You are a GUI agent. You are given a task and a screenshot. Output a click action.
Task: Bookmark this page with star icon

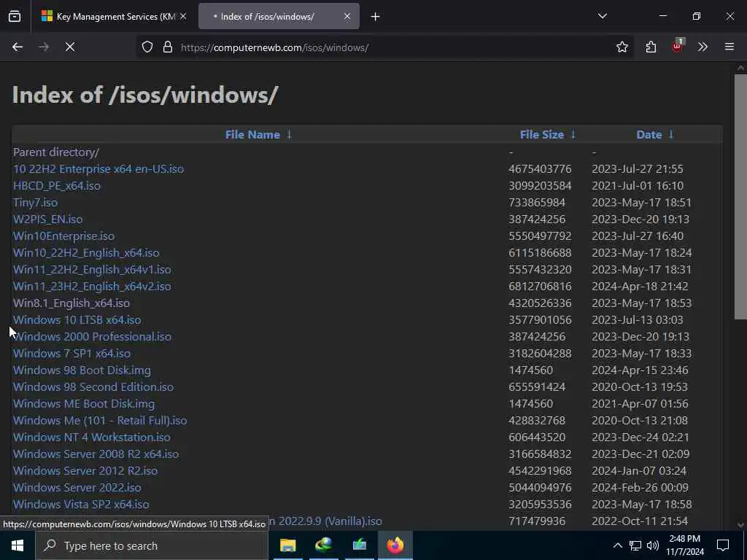[x=622, y=47]
